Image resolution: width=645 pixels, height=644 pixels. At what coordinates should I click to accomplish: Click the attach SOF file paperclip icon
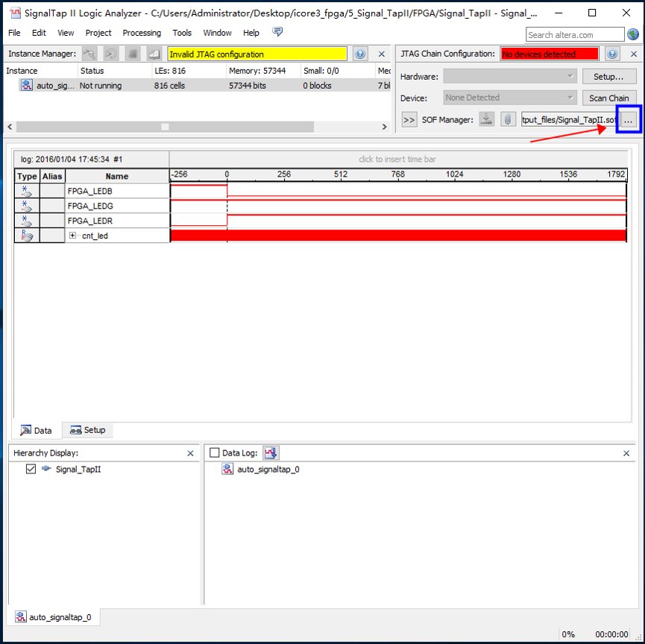tap(508, 119)
